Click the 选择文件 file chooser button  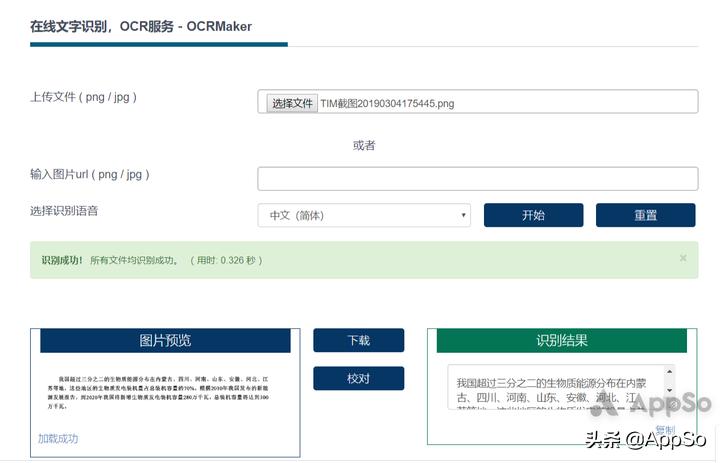[292, 103]
